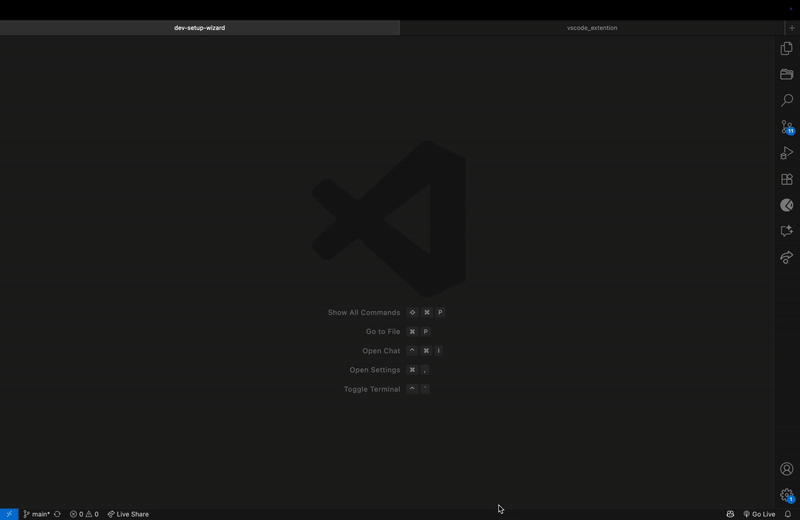Open the errors and warnings counter
800x520 pixels.
pyautogui.click(x=84, y=514)
